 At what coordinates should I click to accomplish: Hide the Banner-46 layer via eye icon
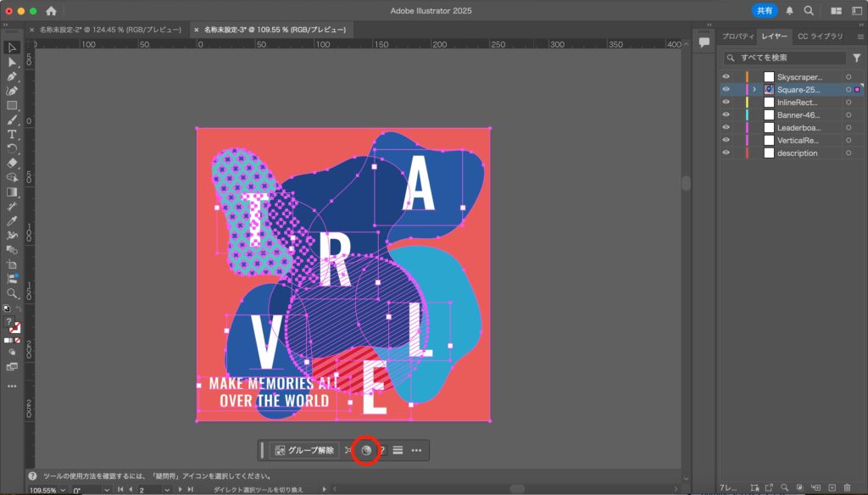click(x=726, y=115)
